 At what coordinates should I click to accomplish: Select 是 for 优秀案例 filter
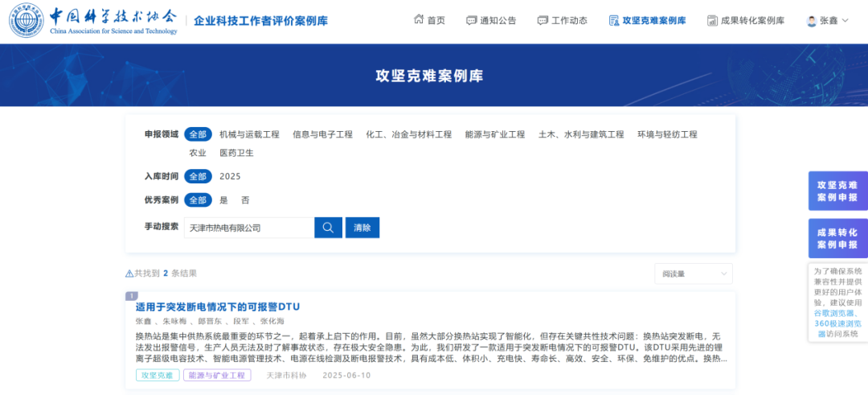[x=223, y=200]
